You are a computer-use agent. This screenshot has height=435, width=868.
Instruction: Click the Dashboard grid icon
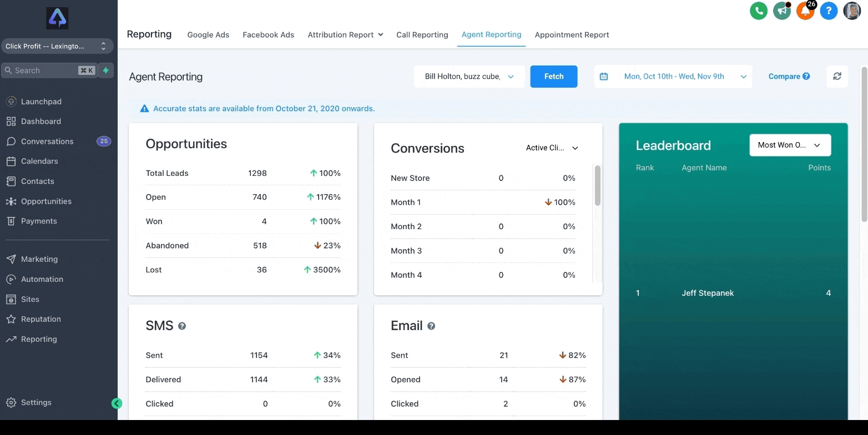(11, 122)
